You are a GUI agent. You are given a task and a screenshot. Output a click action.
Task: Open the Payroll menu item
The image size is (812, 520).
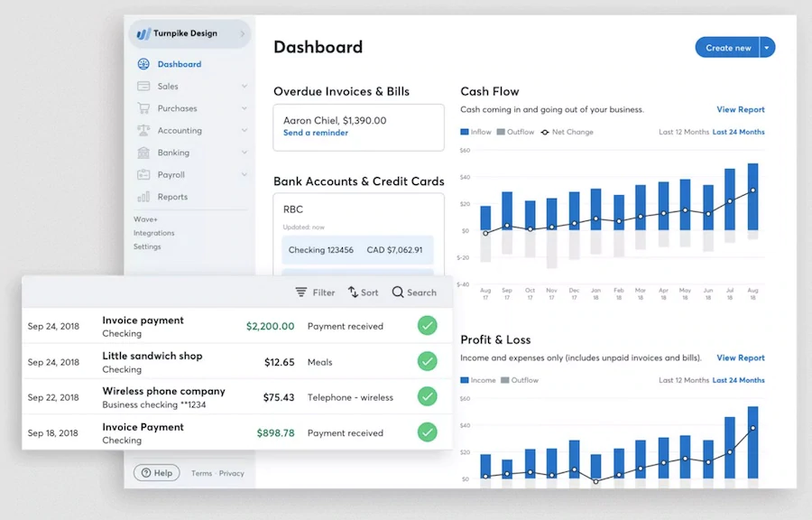(x=171, y=175)
